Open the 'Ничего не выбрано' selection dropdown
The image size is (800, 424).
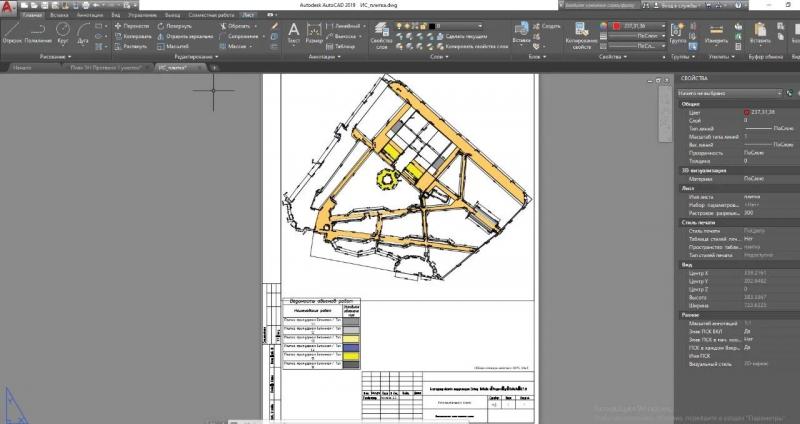729,93
